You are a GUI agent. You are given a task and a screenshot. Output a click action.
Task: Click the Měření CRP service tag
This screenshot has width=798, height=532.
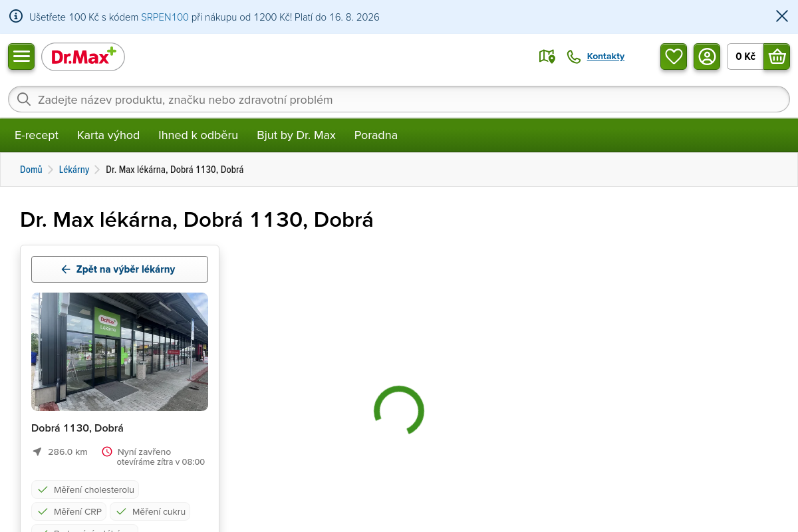(69, 511)
